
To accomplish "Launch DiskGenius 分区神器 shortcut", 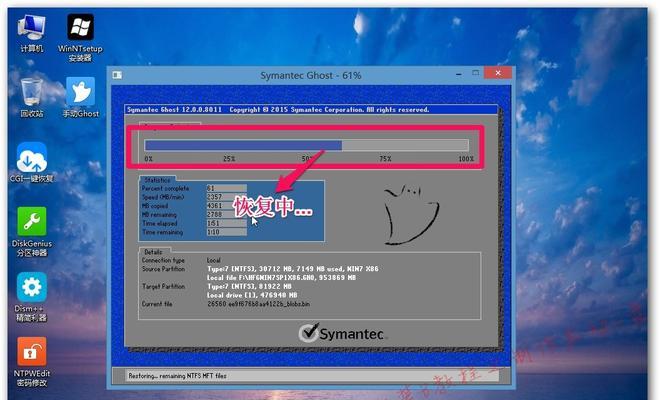I will 32,232.
